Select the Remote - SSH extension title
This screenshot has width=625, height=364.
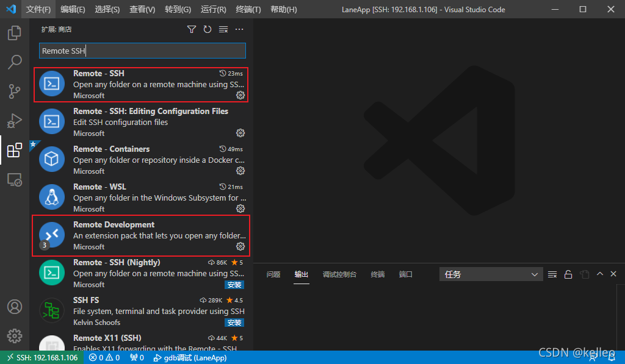(x=99, y=73)
